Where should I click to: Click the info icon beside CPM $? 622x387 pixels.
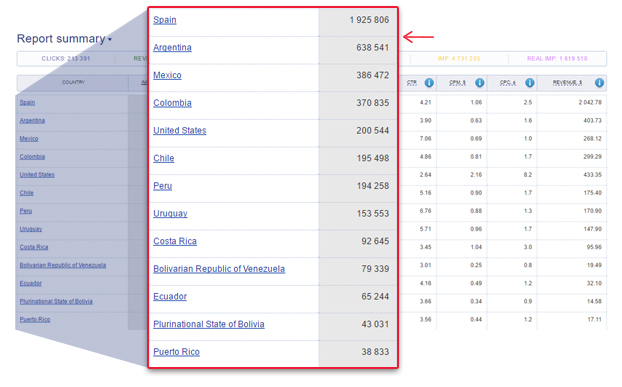[x=479, y=82]
